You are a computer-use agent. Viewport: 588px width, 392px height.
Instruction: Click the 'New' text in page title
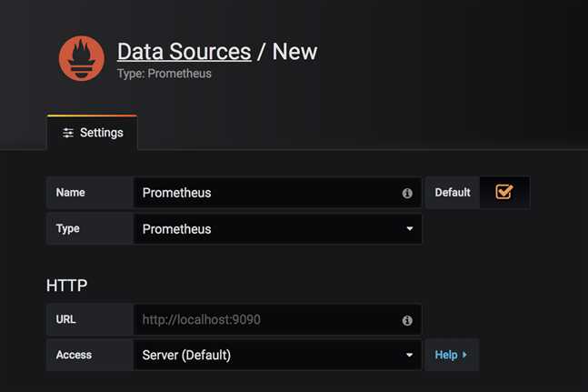(294, 52)
